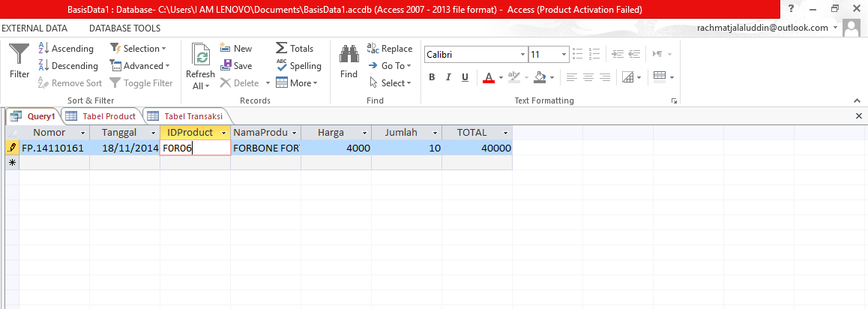Open the Tanggal column filter arrow
The height and width of the screenshot is (309, 868).
(154, 133)
